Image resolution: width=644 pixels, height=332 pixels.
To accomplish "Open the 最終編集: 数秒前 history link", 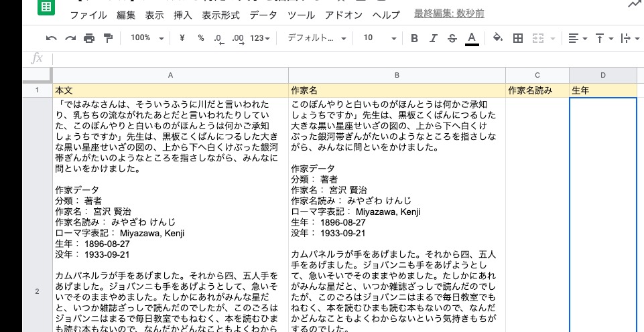I will [449, 13].
